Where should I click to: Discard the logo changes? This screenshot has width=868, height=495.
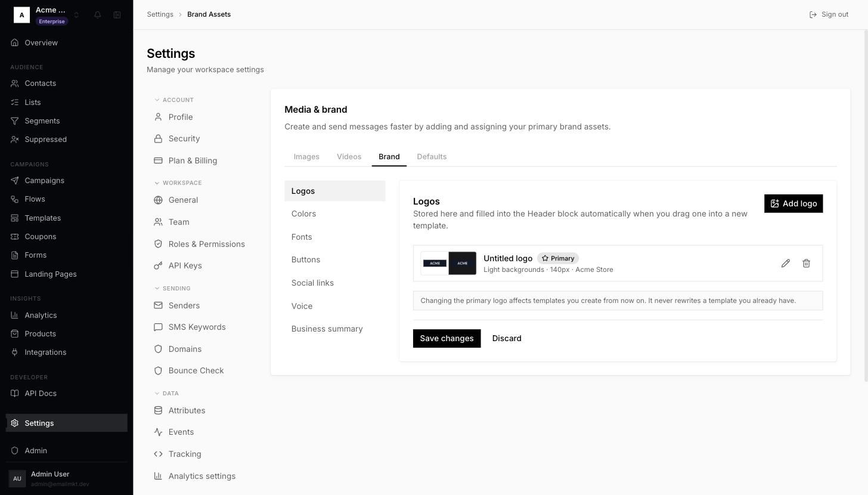pyautogui.click(x=507, y=338)
